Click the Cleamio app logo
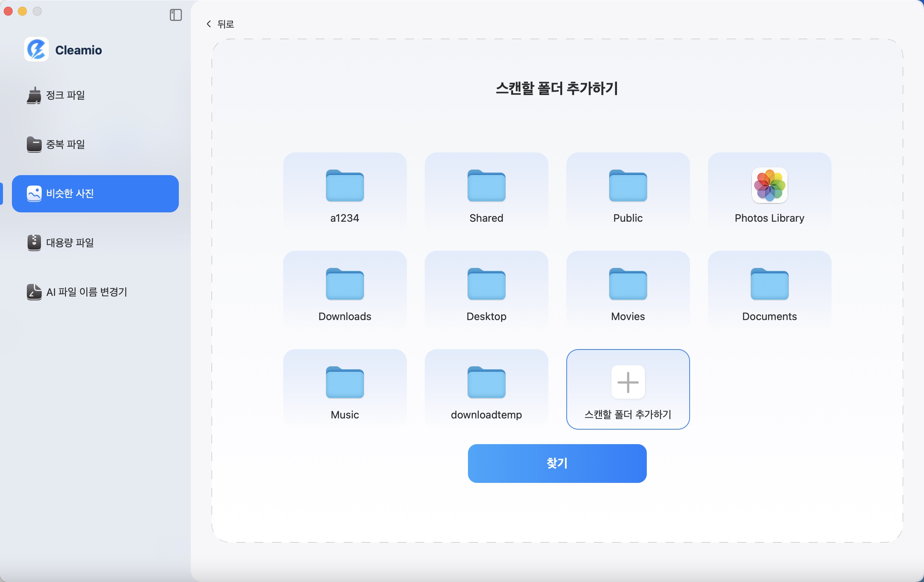 click(36, 50)
